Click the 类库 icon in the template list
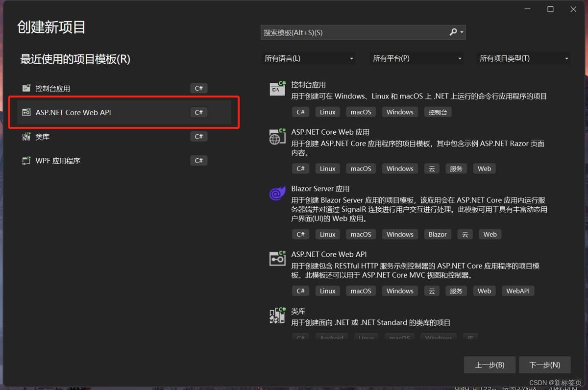The image size is (588, 390). (x=277, y=316)
